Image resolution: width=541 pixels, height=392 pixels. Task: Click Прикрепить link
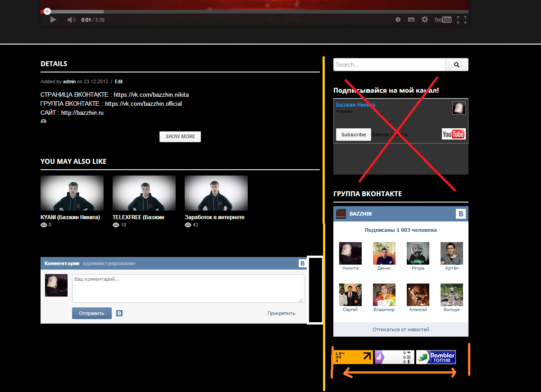[281, 313]
